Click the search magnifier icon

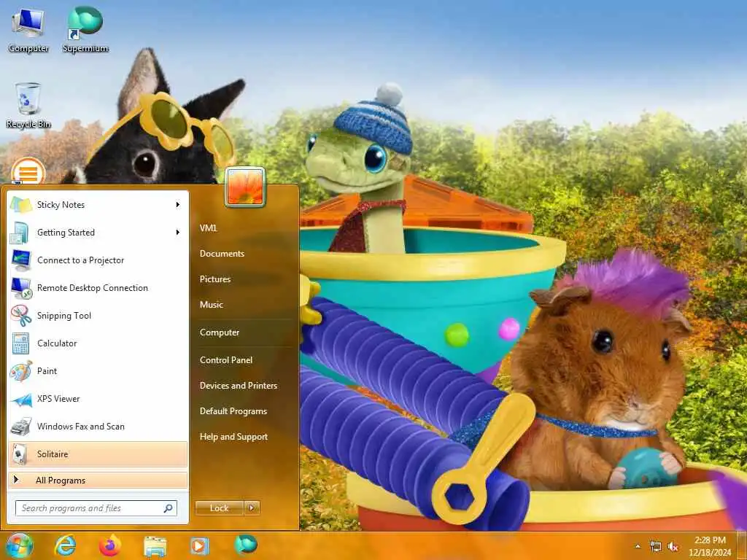click(169, 508)
